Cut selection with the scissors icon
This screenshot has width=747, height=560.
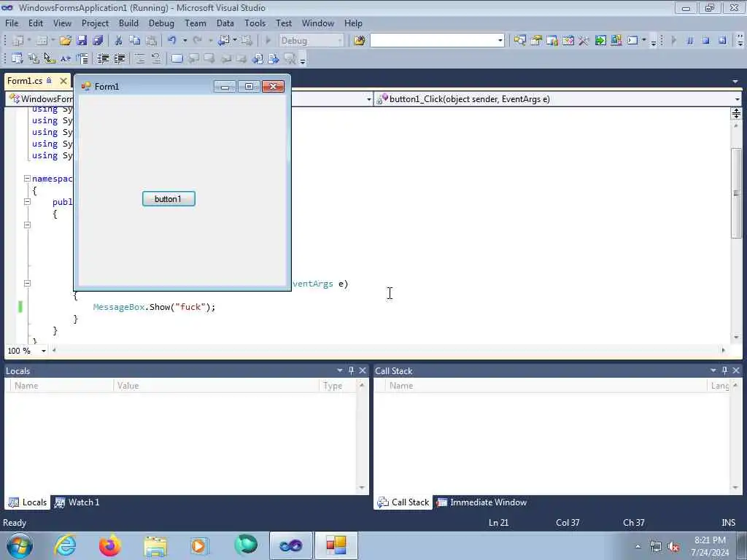pyautogui.click(x=119, y=41)
